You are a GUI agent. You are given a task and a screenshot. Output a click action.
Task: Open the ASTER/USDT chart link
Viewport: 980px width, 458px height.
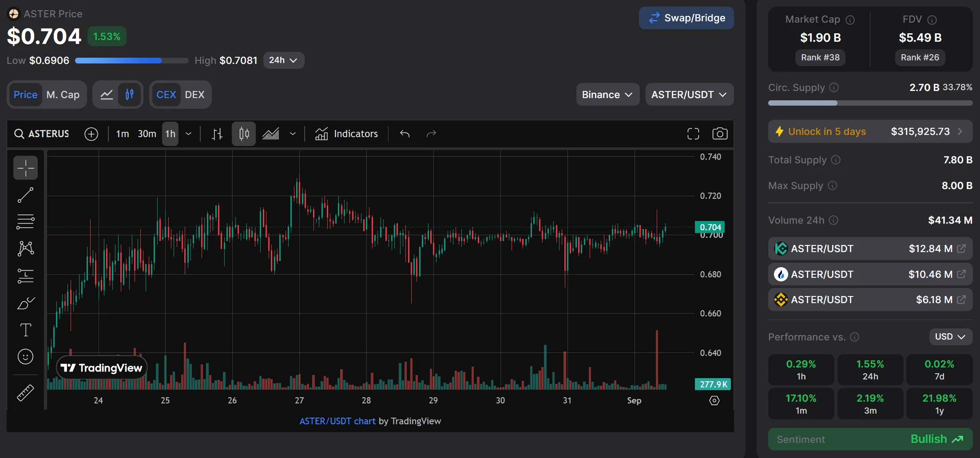click(x=337, y=421)
